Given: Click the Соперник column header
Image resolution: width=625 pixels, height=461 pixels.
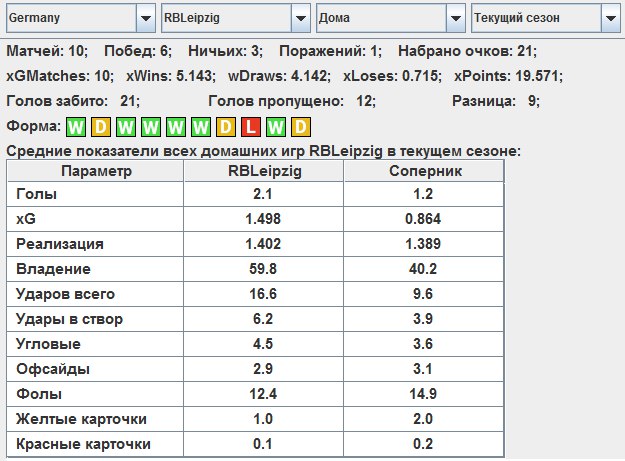Looking at the screenshot, I should click(425, 171).
